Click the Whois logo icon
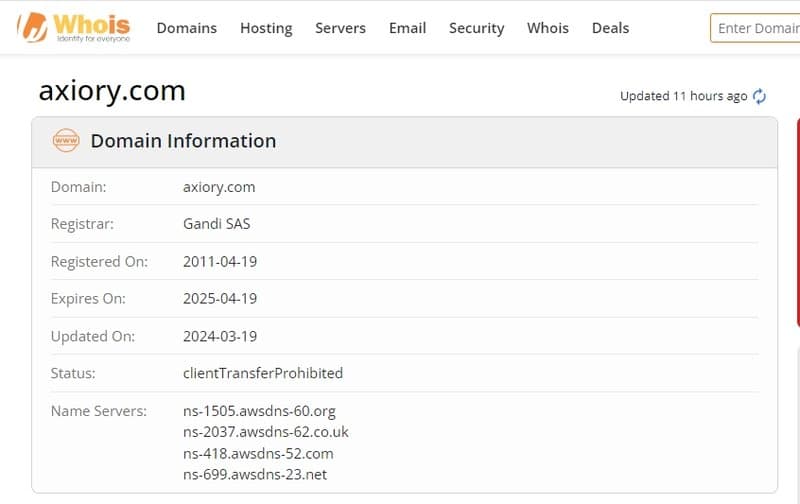The width and height of the screenshot is (800, 504). (35, 30)
